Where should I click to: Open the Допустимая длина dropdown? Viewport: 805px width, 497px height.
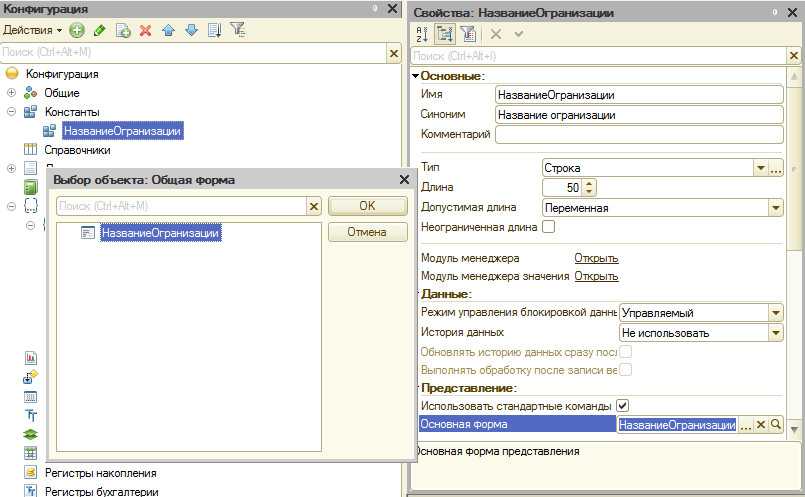(x=775, y=208)
